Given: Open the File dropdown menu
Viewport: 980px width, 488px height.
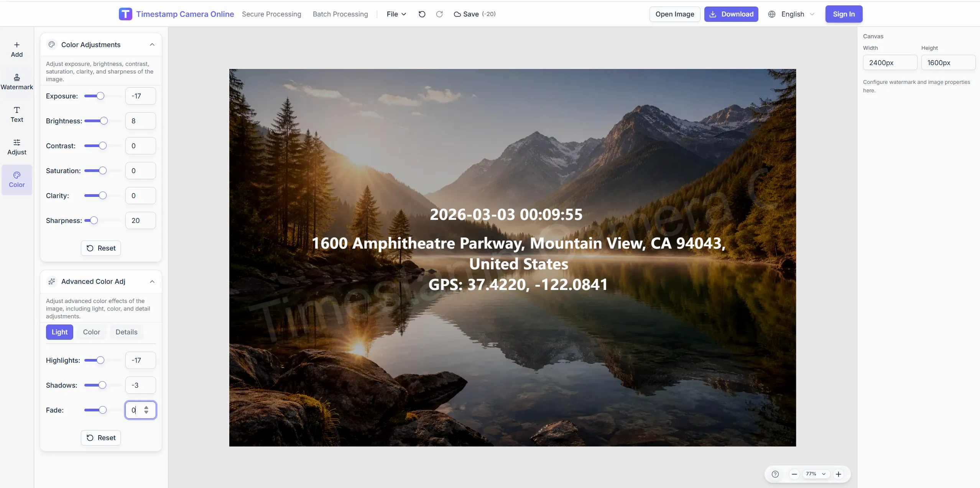Looking at the screenshot, I should click(396, 14).
